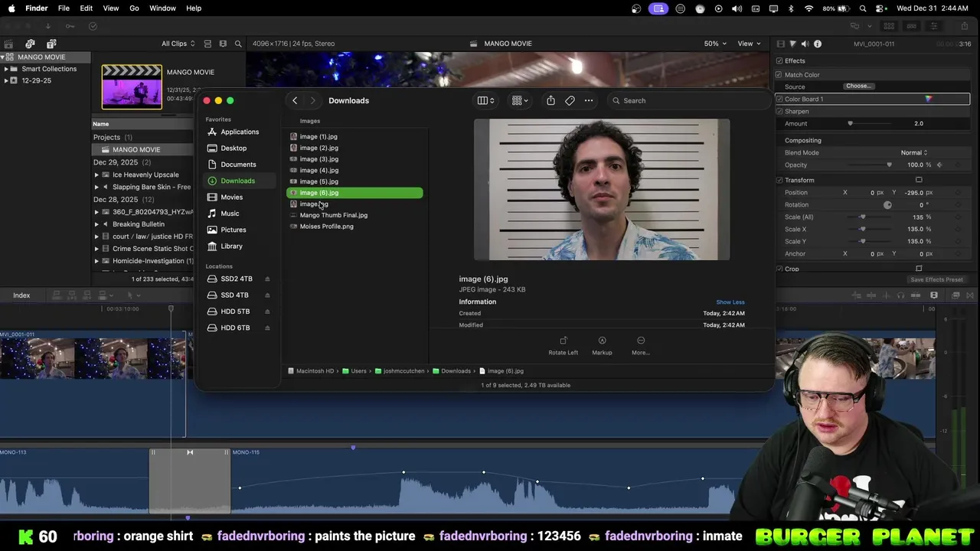This screenshot has width=980, height=551.
Task: Open the Video inspector tab icon
Action: coord(780,44)
